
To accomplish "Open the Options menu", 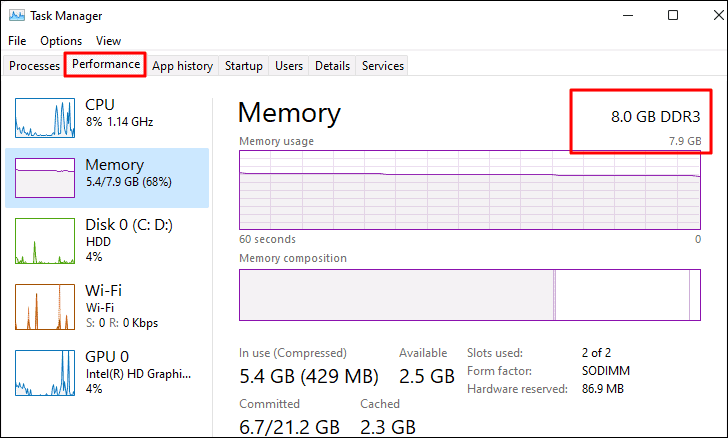I will (x=61, y=41).
